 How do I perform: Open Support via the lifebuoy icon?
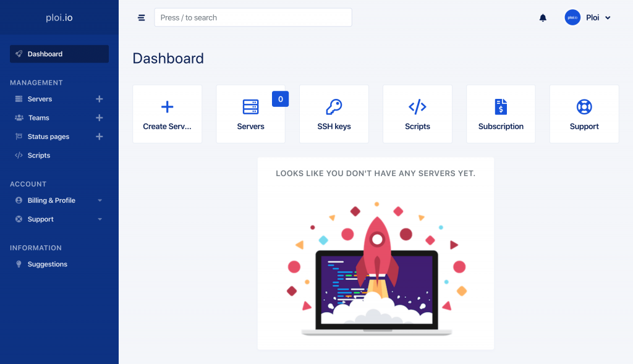[x=584, y=106]
